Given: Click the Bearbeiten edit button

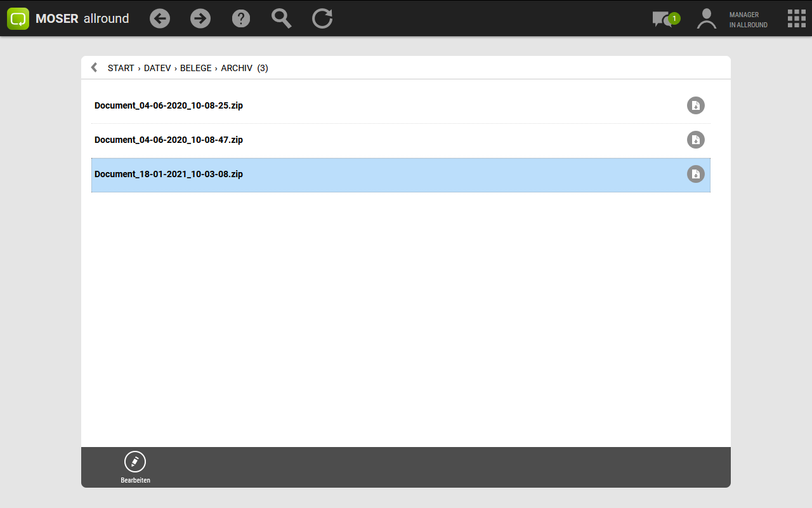Looking at the screenshot, I should point(135,467).
